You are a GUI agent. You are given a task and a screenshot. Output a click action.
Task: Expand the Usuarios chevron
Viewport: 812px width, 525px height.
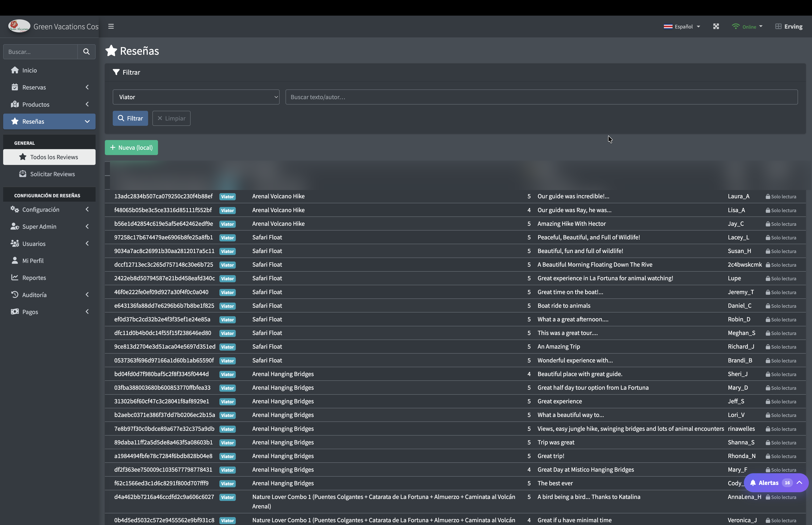[87, 243]
